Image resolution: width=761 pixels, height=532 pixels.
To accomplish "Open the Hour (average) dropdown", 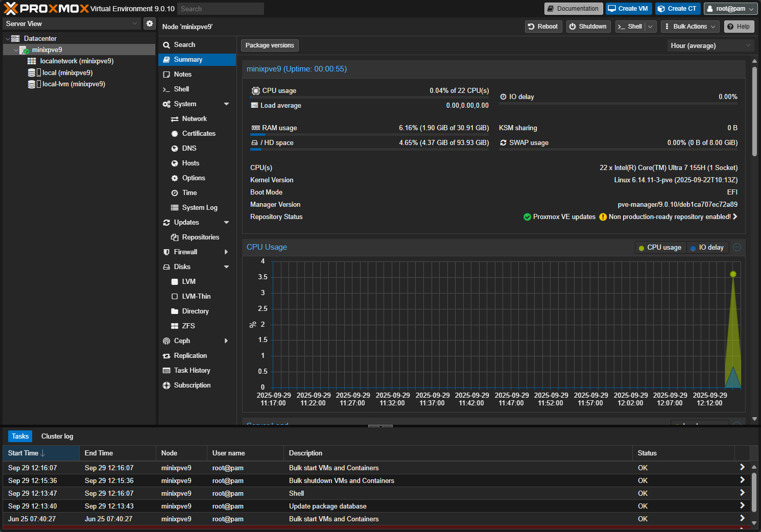I will coord(710,45).
